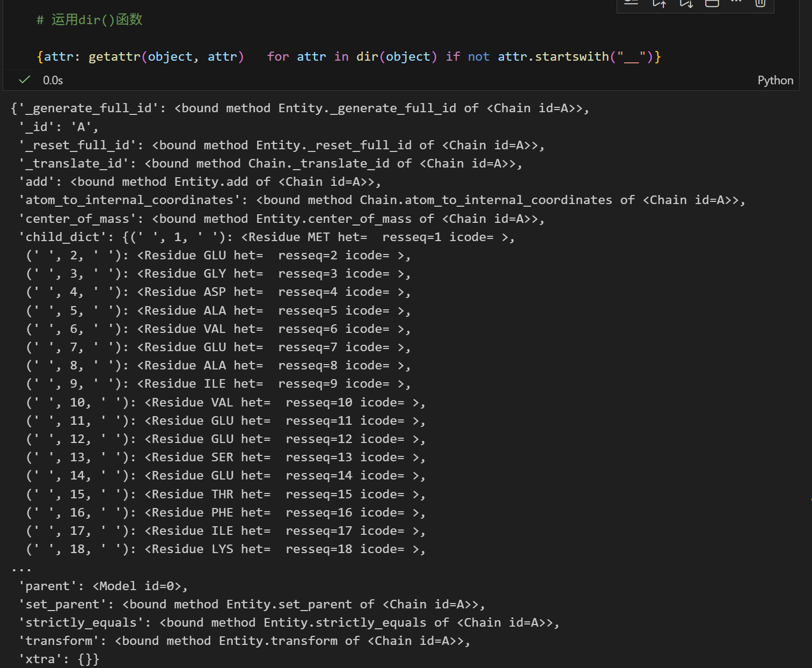Click the "'_id': 'A'" output line
The image size is (812, 668).
coord(58,127)
